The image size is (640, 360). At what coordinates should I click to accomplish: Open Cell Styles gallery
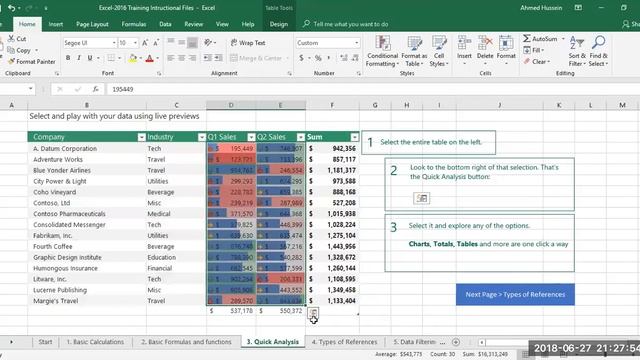click(439, 51)
